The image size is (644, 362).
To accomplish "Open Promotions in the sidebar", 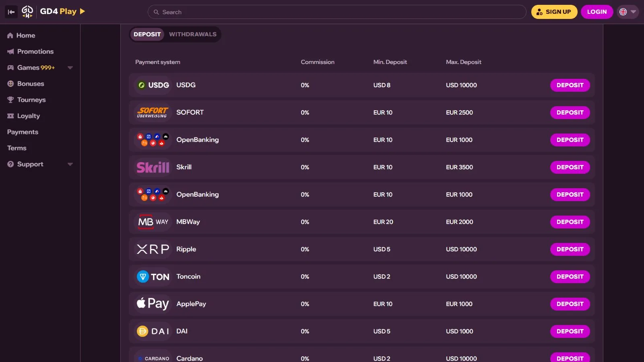I will click(x=35, y=51).
